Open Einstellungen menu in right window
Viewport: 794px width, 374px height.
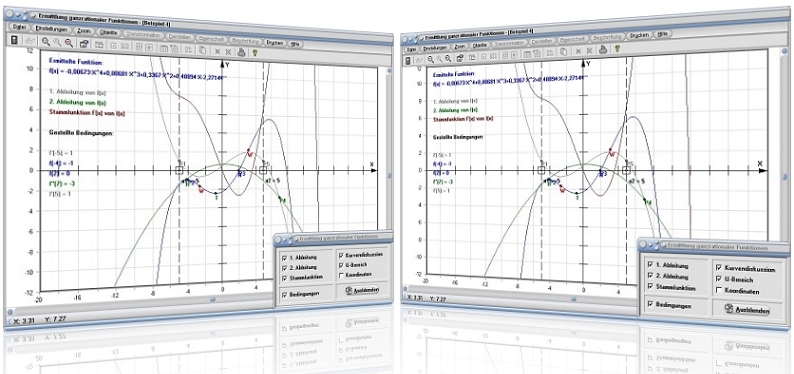pyautogui.click(x=435, y=48)
